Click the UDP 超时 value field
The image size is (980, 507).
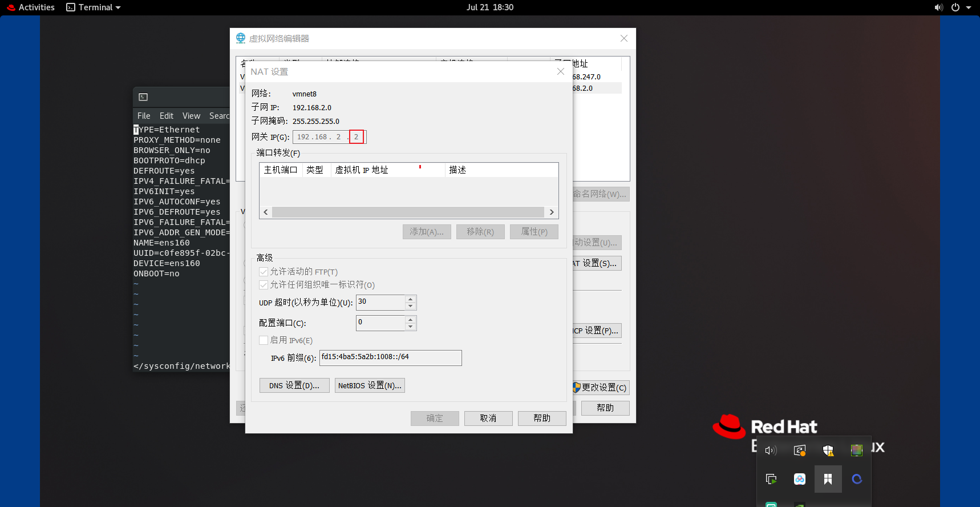pos(380,302)
